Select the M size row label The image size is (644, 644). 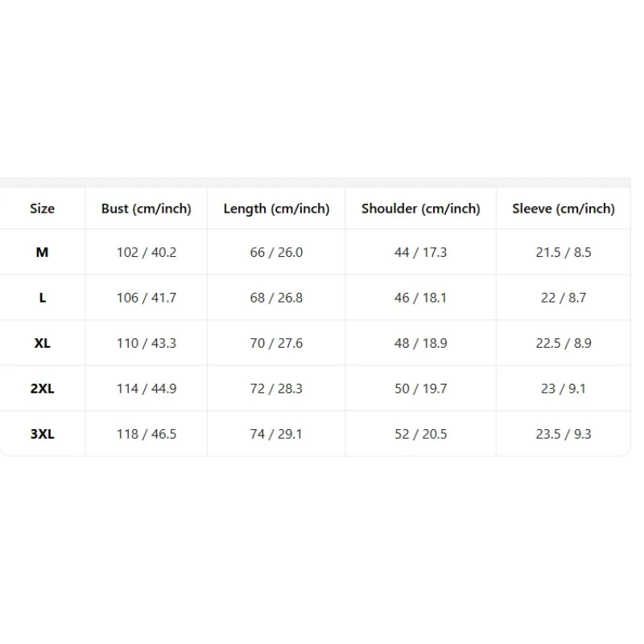pos(43,252)
